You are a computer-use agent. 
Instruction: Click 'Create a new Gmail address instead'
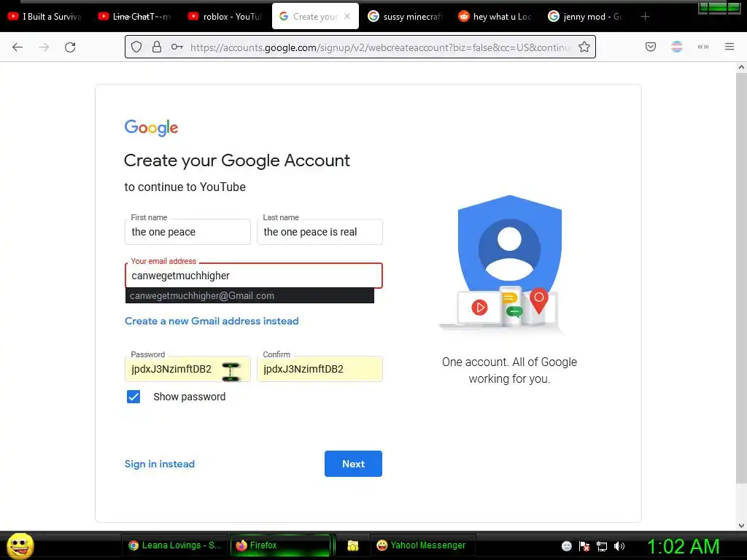tap(212, 321)
